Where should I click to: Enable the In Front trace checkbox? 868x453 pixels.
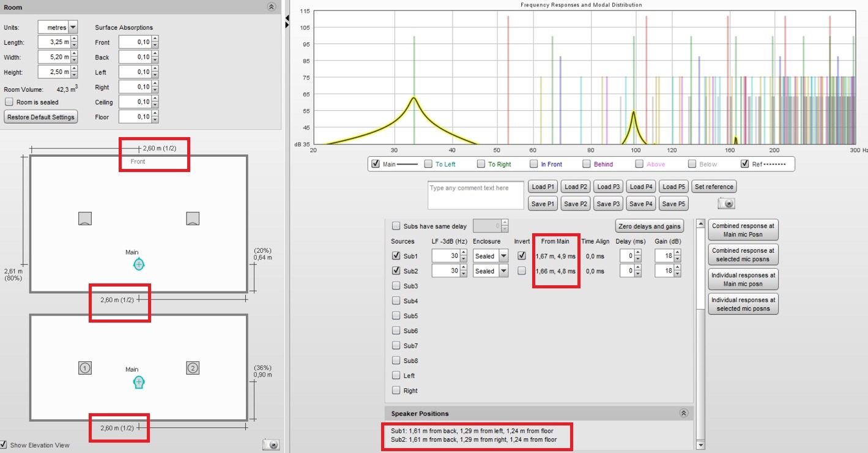(x=534, y=164)
